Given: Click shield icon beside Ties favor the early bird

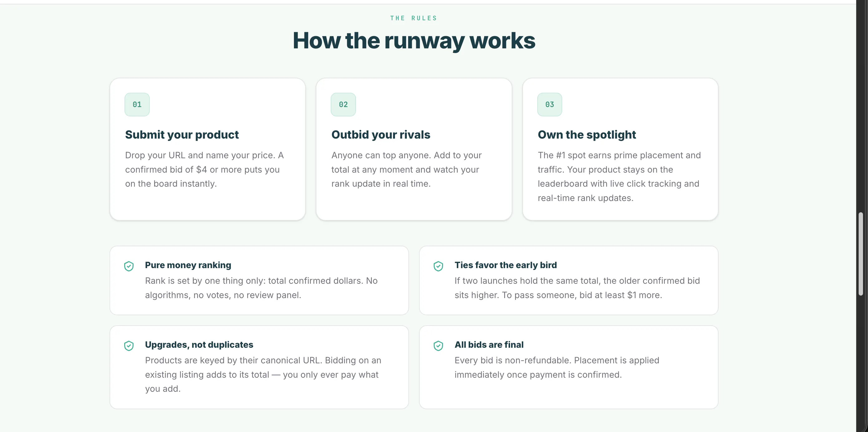Looking at the screenshot, I should (x=438, y=266).
